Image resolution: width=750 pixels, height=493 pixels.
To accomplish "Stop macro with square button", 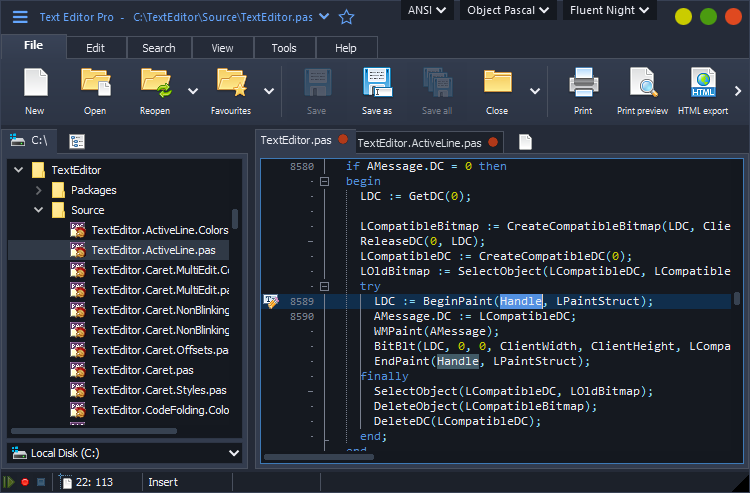I will point(41,482).
